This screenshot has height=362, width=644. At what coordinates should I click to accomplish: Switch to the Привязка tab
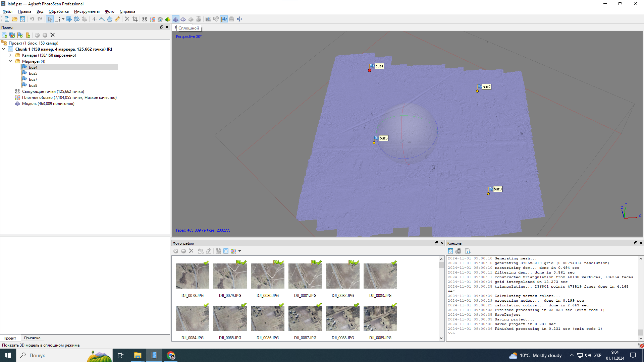coord(32,338)
